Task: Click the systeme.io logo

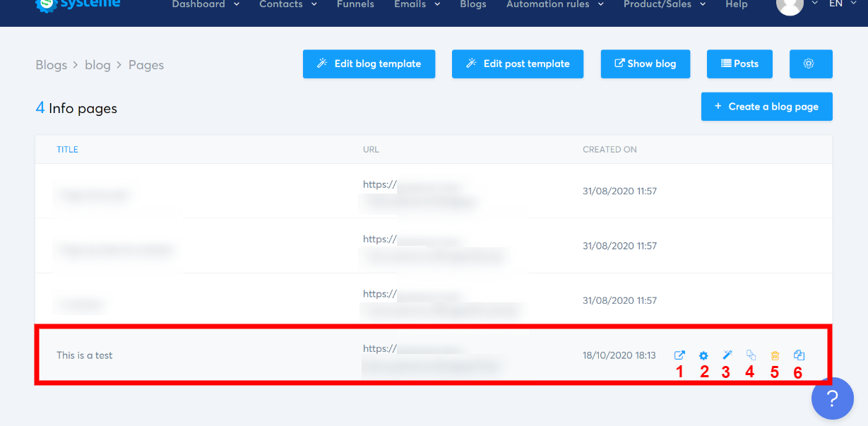Action: 77,6
